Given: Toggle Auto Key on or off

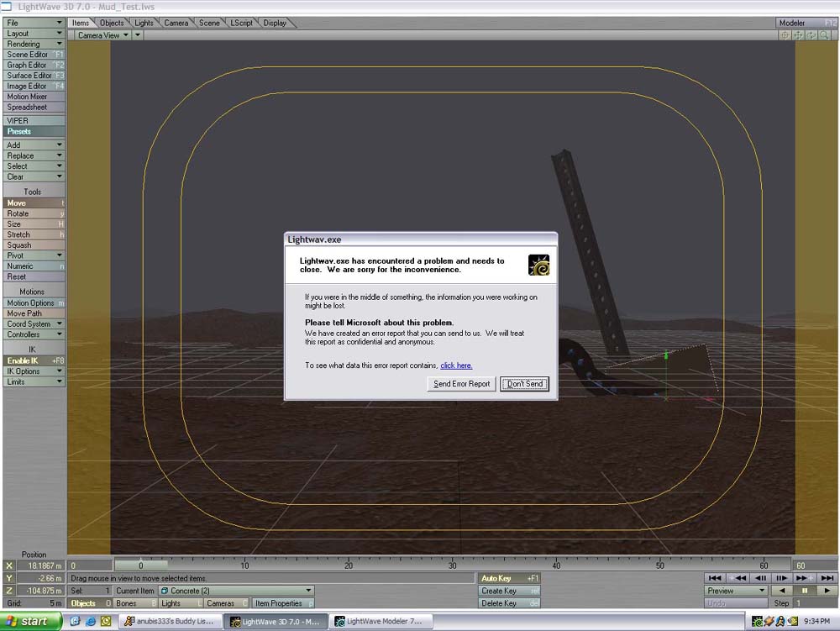Looking at the screenshot, I should [509, 578].
